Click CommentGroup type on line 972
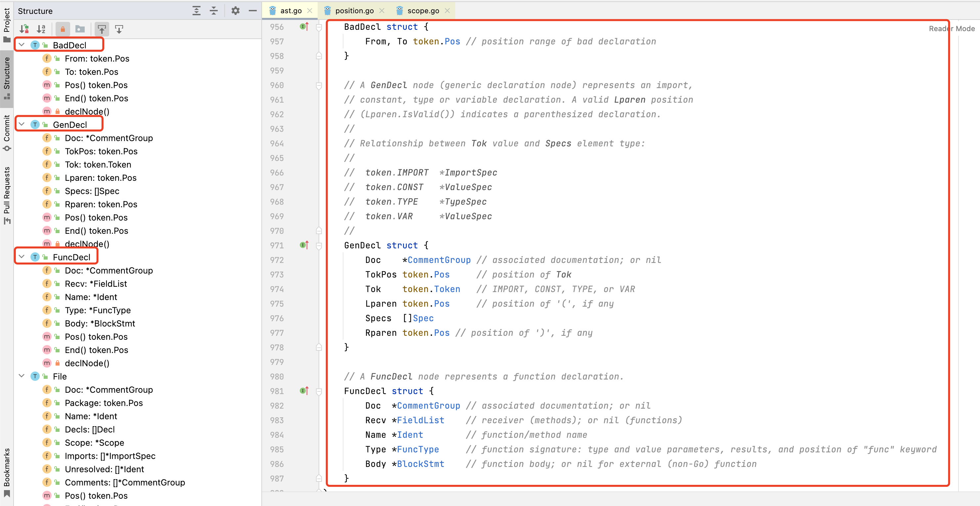Viewport: 980px width, 506px height. (439, 260)
